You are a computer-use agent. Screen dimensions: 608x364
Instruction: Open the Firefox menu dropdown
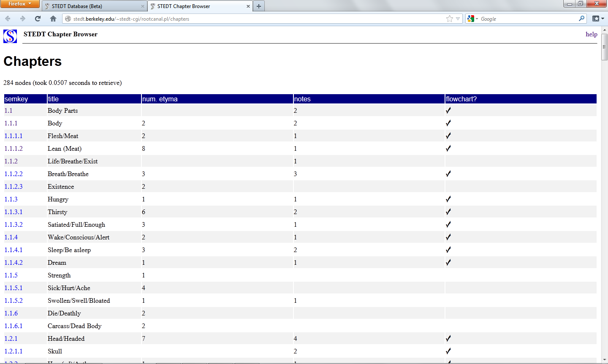(x=20, y=4)
